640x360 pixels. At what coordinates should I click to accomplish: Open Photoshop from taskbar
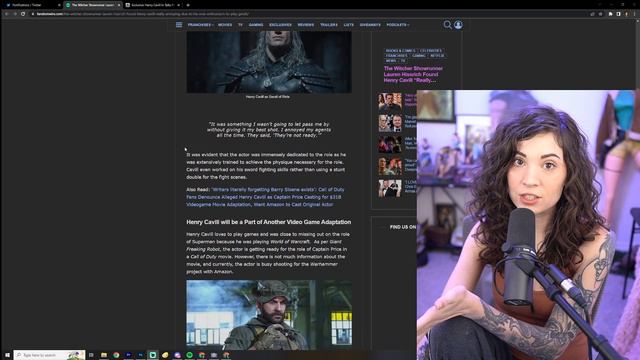(x=141, y=355)
